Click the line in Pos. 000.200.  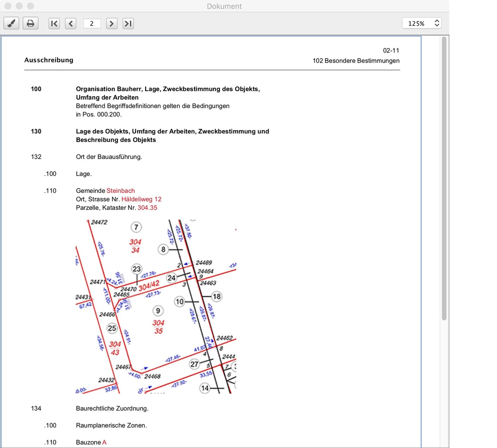click(x=99, y=114)
